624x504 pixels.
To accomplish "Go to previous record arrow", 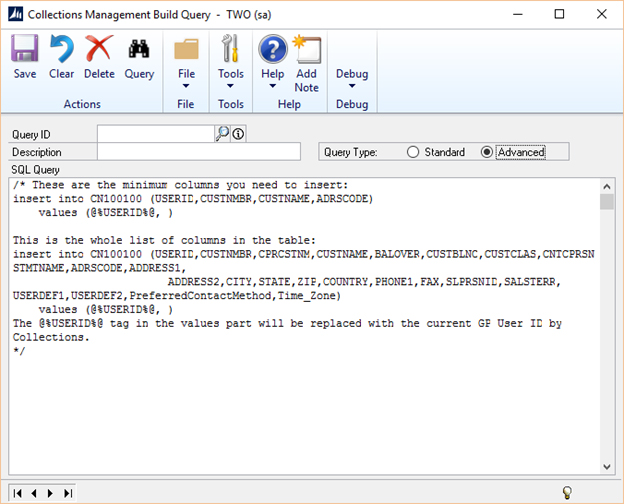I will (x=34, y=493).
